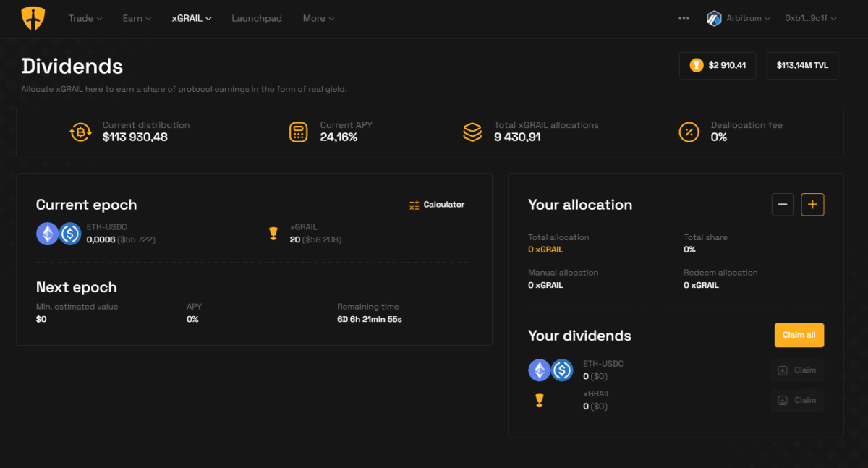Click the xGRAIL trophy icon in Current epoch

click(x=273, y=233)
